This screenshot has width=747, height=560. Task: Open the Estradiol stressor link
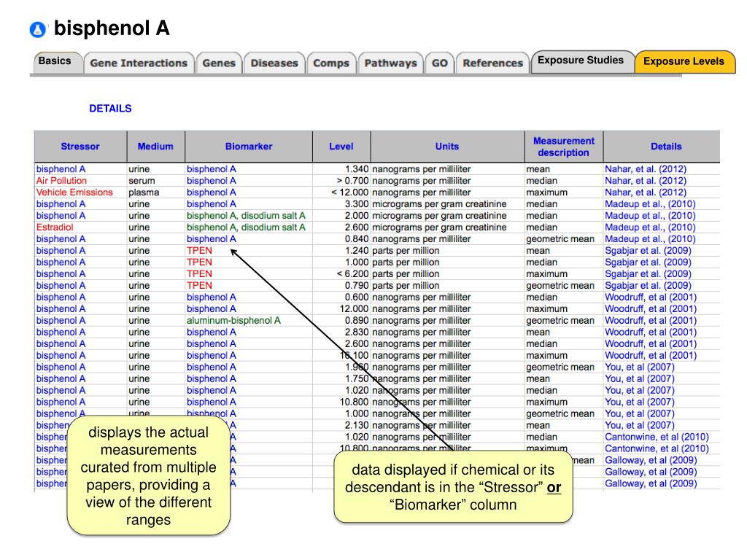click(x=55, y=227)
